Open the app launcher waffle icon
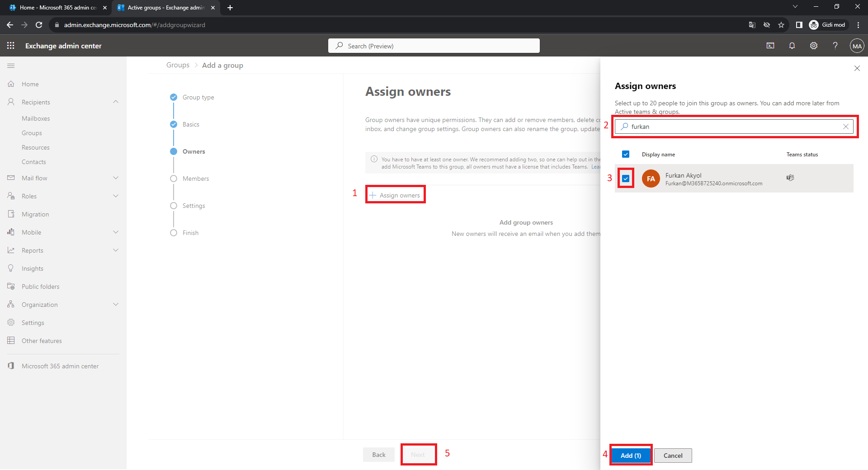The width and height of the screenshot is (868, 470). [11, 46]
